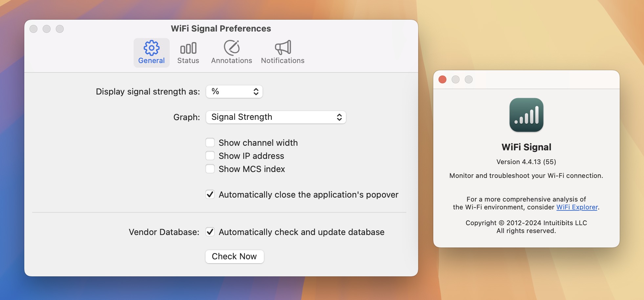This screenshot has width=644, height=300.
Task: Open the Annotations pencil icon tab
Action: click(231, 53)
